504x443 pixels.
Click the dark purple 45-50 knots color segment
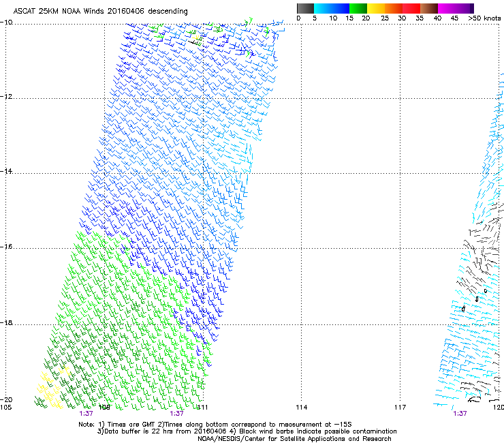[x=464, y=8]
